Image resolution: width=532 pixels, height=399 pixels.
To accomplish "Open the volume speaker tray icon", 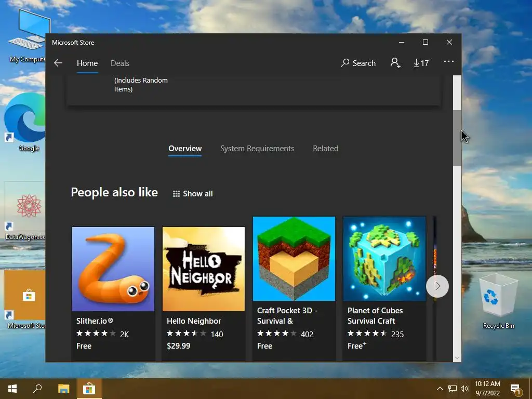I will pyautogui.click(x=464, y=389).
